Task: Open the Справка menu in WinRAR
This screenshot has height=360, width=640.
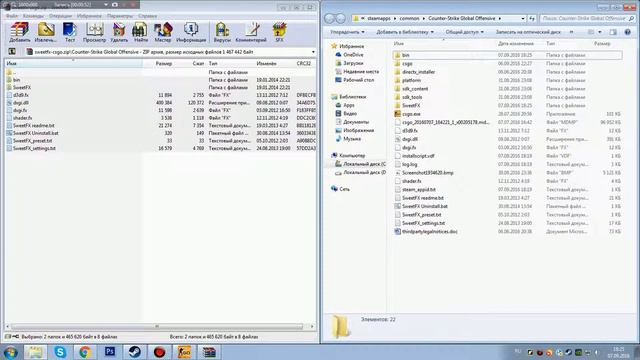Action: [147, 16]
